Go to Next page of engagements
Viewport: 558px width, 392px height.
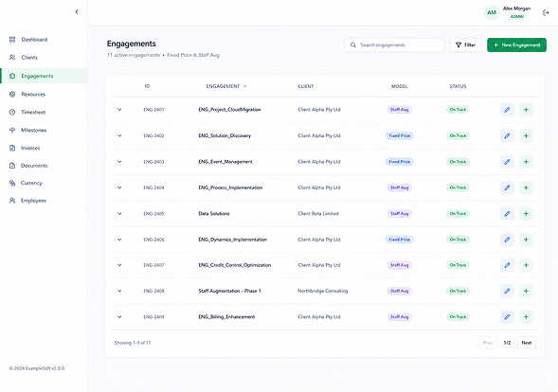pyautogui.click(x=527, y=343)
